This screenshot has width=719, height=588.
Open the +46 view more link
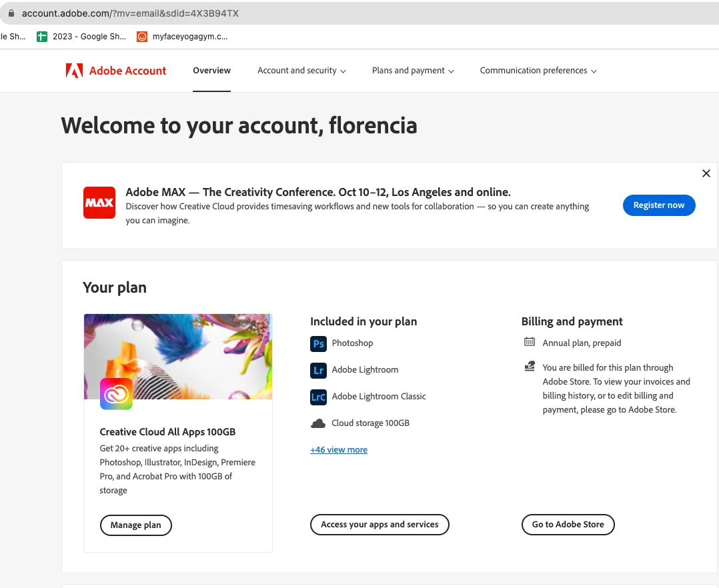[x=339, y=450]
